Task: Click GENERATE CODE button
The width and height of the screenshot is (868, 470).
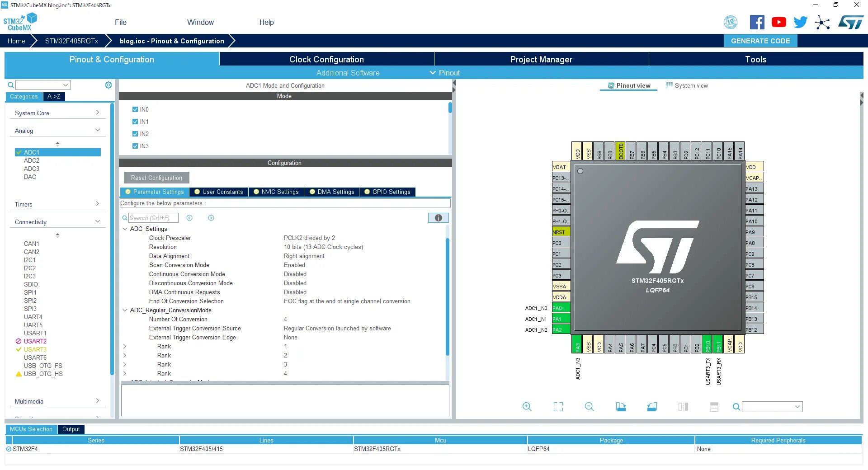Action: pos(760,41)
